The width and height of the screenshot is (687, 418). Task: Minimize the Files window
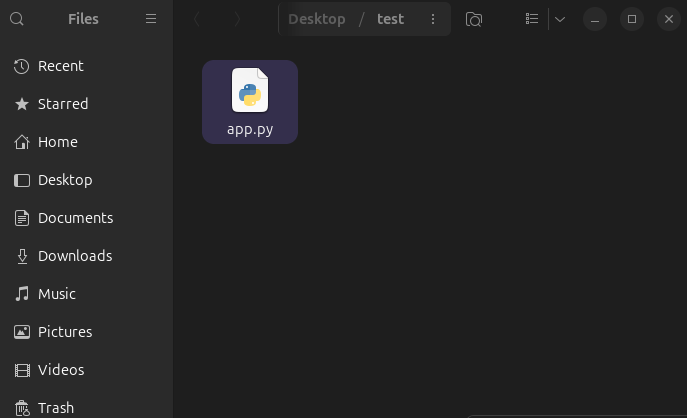tap(595, 19)
